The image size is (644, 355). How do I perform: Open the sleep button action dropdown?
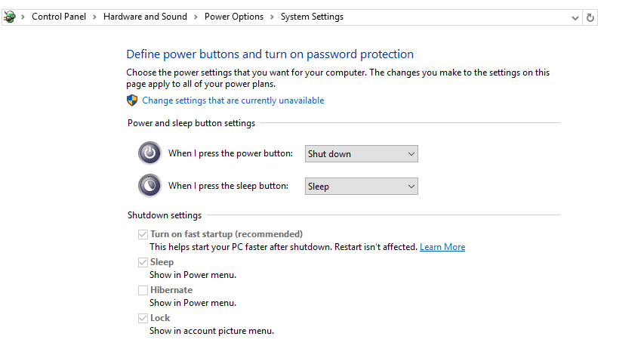coord(362,186)
